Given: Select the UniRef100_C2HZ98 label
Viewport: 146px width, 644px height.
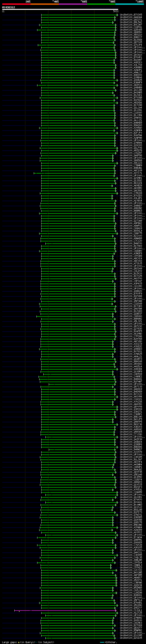Looking at the screenshot, I should point(131,593).
